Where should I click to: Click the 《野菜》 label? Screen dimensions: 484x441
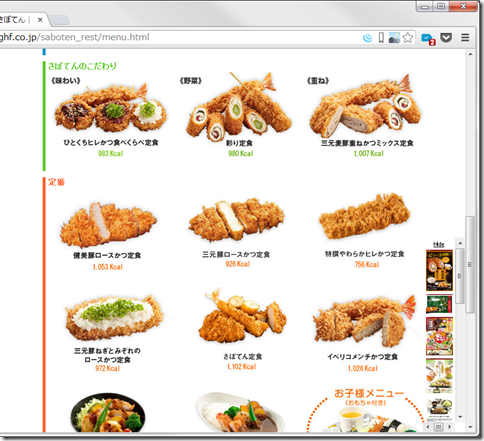pyautogui.click(x=191, y=81)
